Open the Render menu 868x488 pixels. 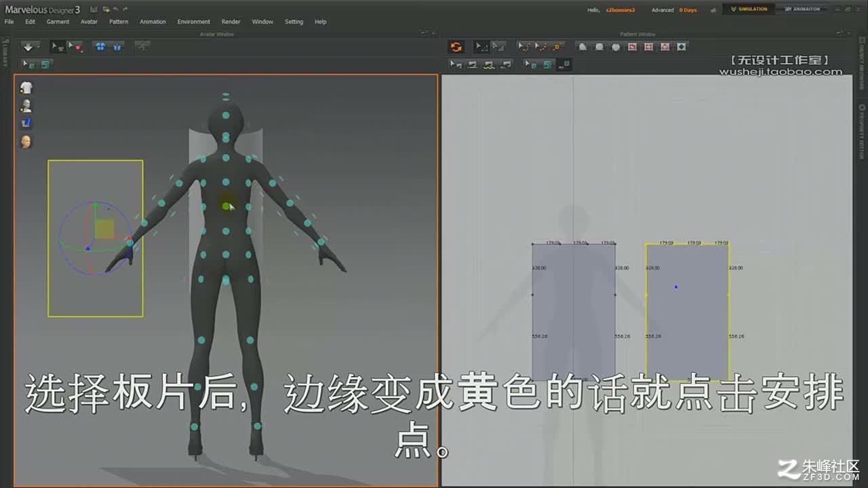coord(231,22)
